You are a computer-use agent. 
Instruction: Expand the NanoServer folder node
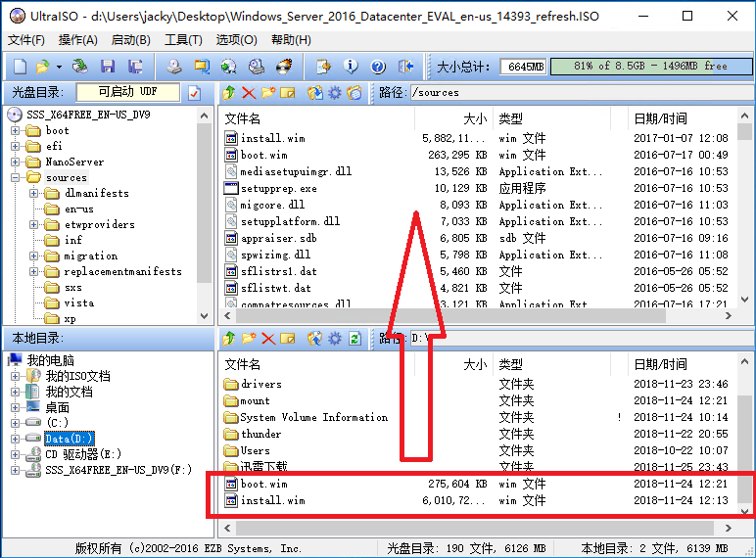click(x=15, y=162)
